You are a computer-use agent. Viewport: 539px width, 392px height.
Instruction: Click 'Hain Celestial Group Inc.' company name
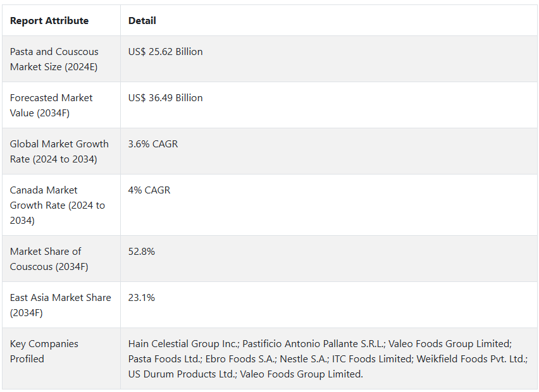click(183, 344)
